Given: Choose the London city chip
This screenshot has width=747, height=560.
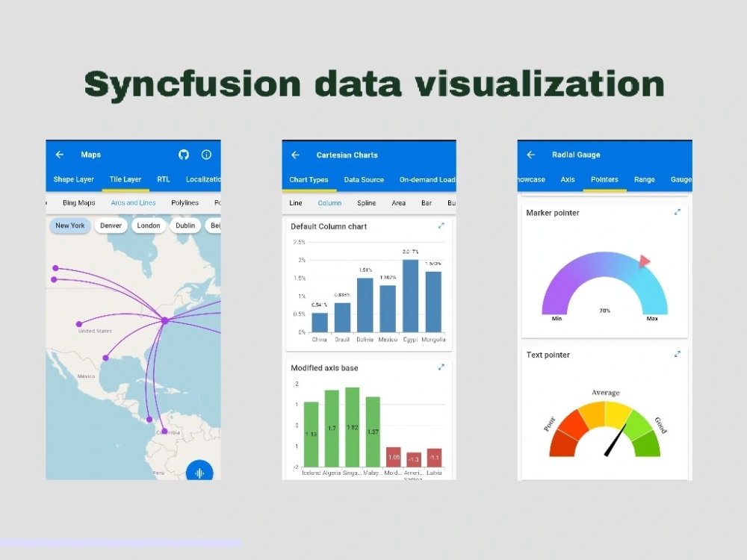Looking at the screenshot, I should [x=149, y=225].
